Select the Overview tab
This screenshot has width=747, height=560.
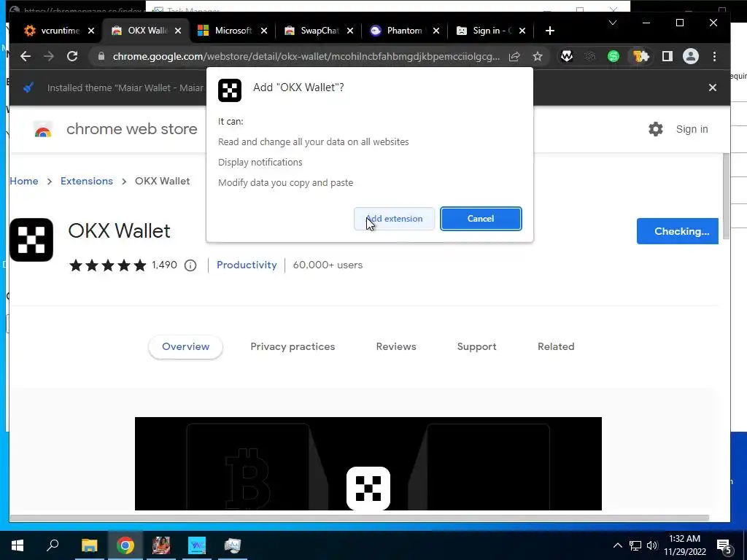(186, 346)
